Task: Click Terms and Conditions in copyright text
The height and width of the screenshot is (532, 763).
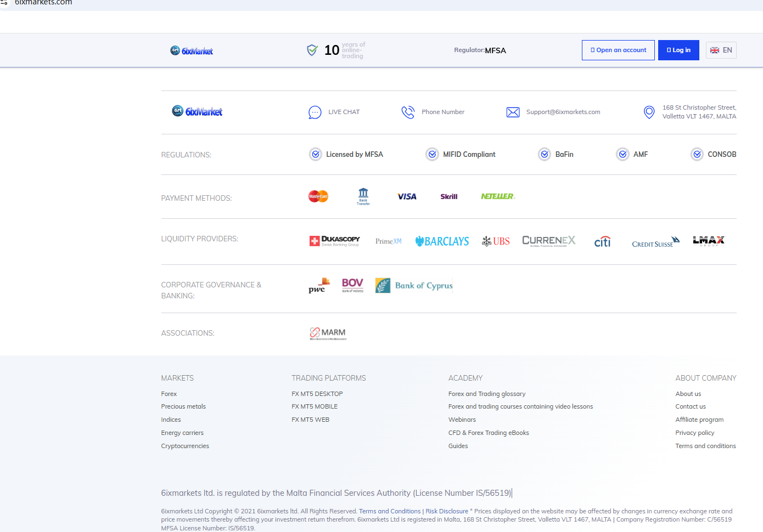Action: (x=390, y=511)
